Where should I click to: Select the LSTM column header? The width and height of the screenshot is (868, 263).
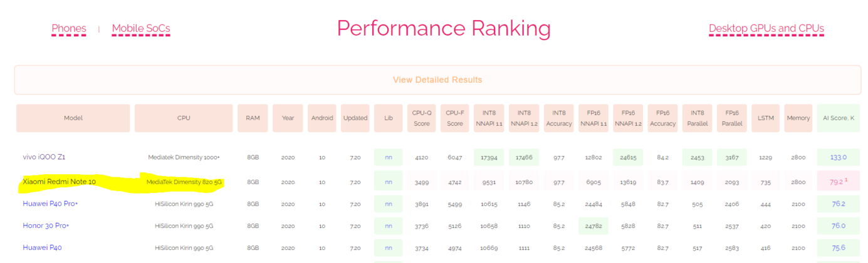click(x=765, y=118)
